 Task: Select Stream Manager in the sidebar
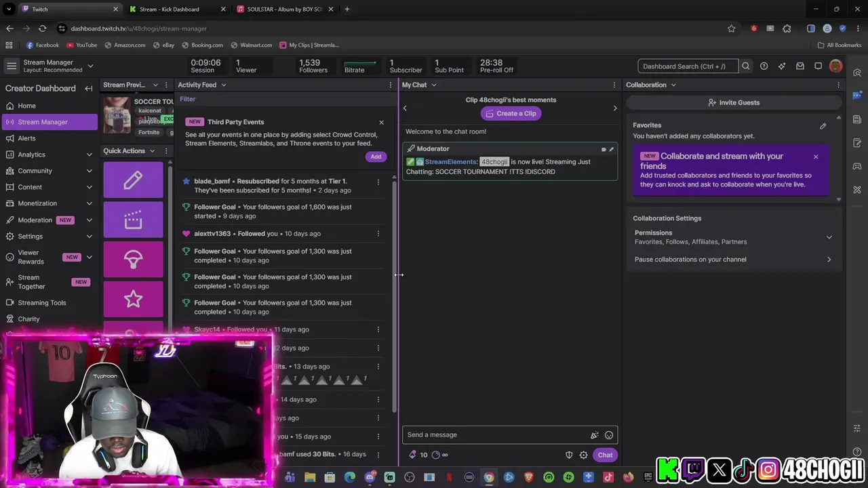point(49,122)
